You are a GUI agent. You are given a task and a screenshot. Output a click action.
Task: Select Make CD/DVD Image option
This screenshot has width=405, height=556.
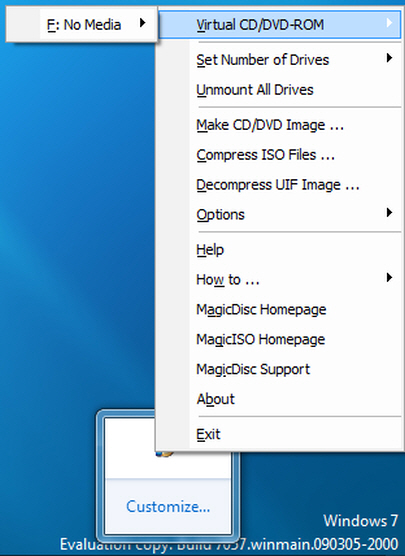pos(279,125)
